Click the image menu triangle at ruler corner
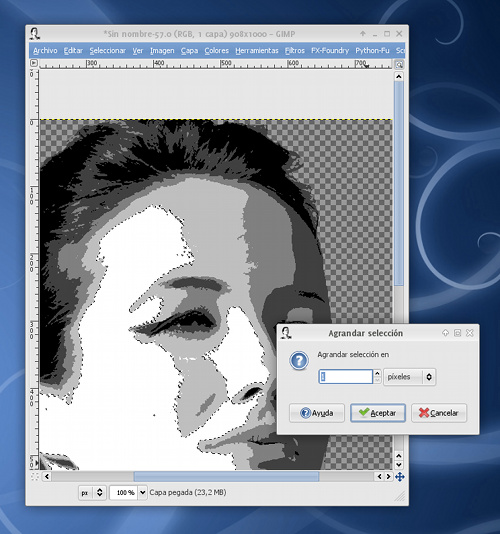Screen dimensions: 500x534 point(33,63)
